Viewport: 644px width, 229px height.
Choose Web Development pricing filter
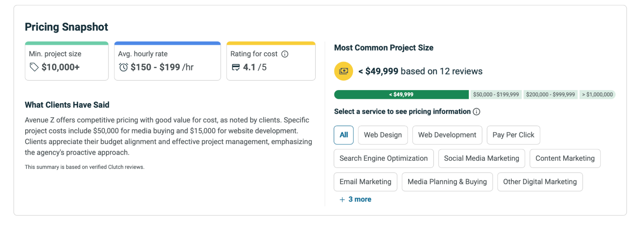447,135
